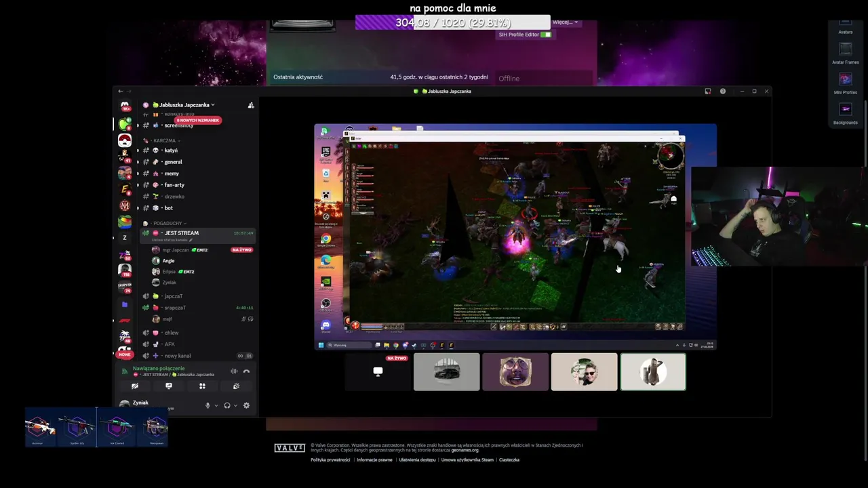Click Umowa użytkownika Steam footer link
Viewport: 868px width, 488px height.
coord(467,460)
